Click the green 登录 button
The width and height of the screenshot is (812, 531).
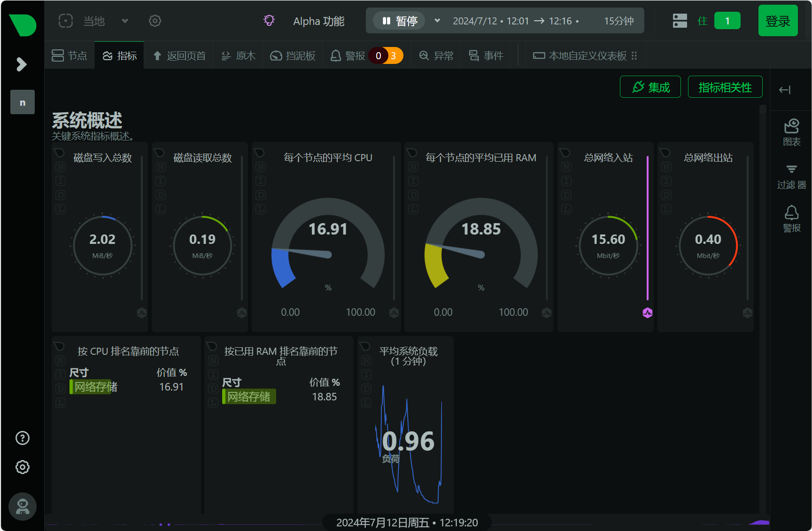point(778,21)
